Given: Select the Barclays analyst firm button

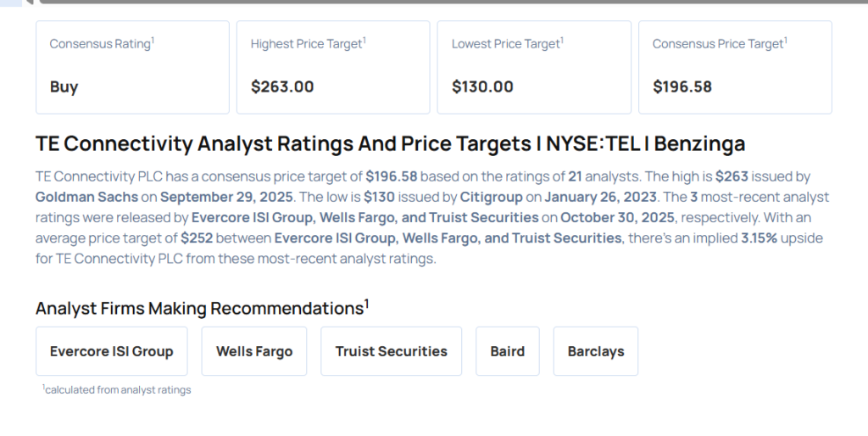Looking at the screenshot, I should click(x=595, y=351).
